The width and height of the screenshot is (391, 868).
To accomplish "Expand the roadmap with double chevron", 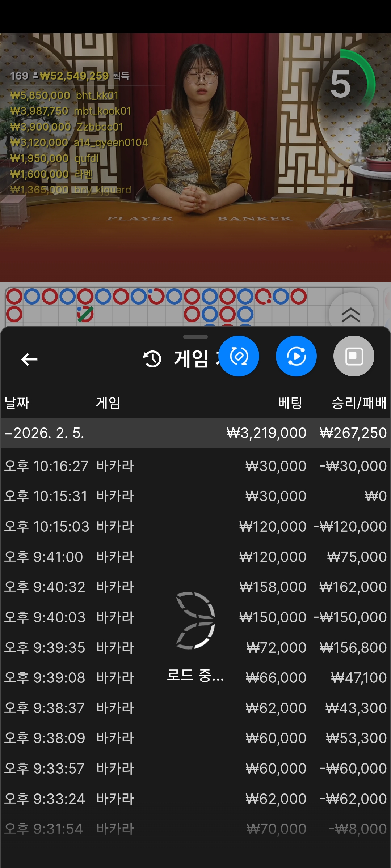I will click(x=351, y=315).
